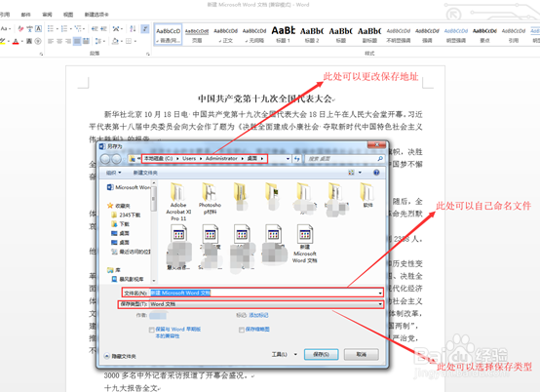
Task: Apply the 标题 2 style from gallery
Action: coord(312,35)
